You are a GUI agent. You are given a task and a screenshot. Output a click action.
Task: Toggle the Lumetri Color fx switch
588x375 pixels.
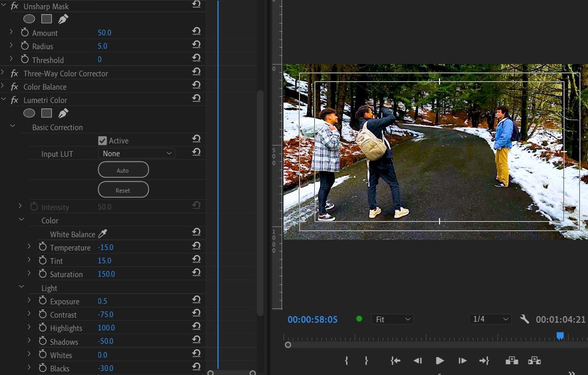[x=14, y=100]
